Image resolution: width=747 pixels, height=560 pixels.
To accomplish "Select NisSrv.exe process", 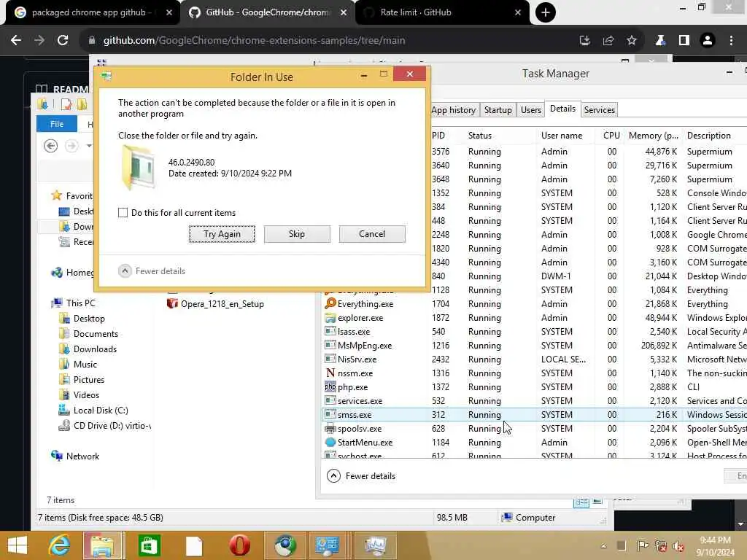I will click(357, 359).
